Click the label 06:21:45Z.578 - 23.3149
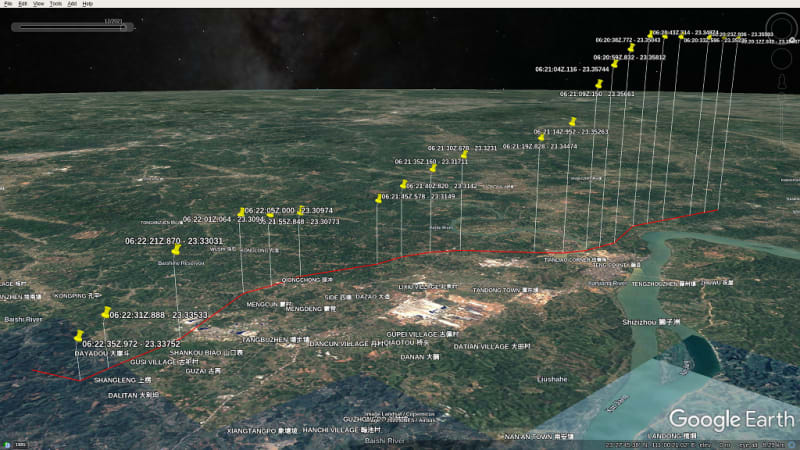 coord(418,196)
